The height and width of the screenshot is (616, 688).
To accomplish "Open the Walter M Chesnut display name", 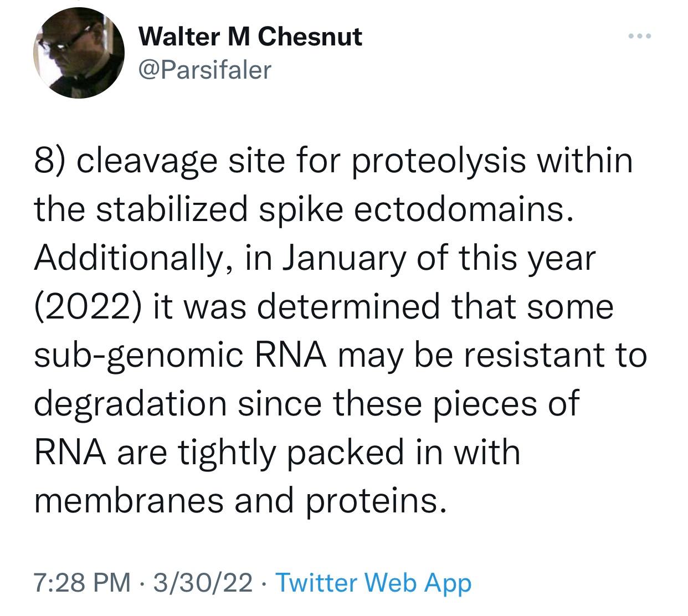I will (250, 37).
